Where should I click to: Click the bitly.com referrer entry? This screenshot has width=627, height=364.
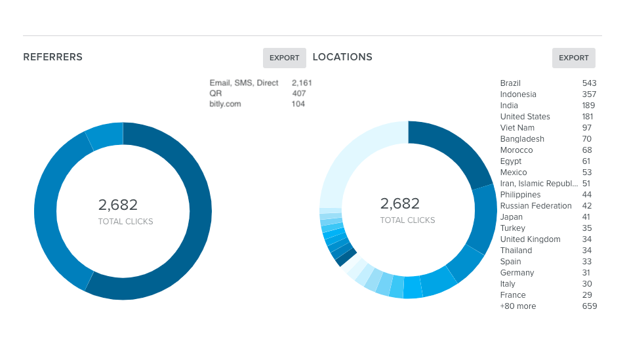point(226,104)
